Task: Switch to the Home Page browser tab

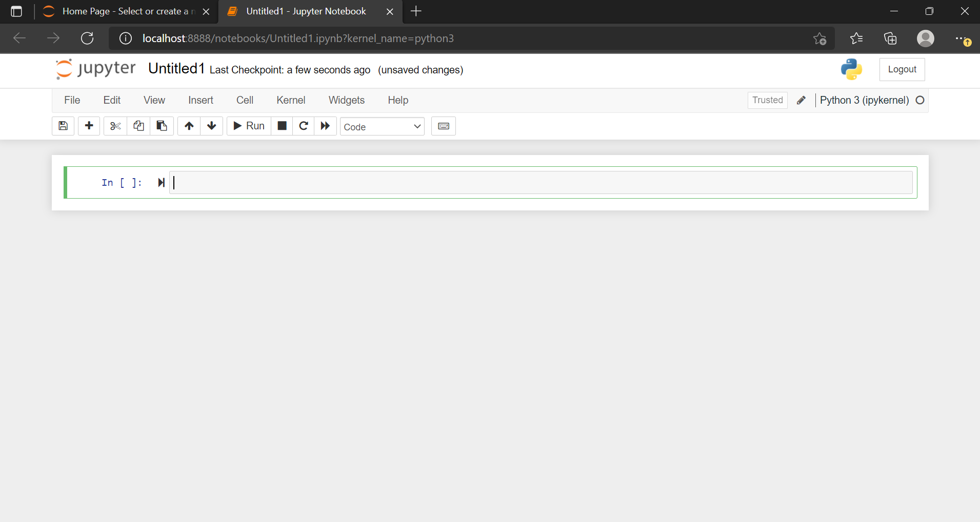Action: coord(125,11)
